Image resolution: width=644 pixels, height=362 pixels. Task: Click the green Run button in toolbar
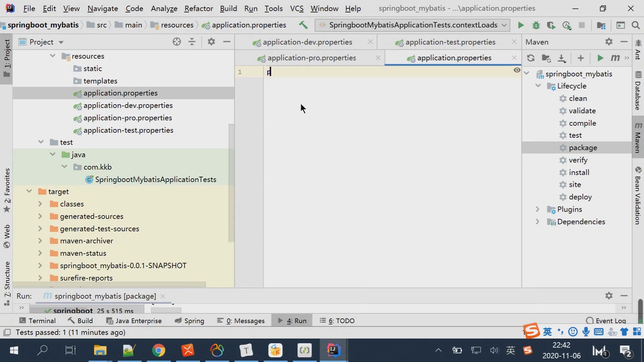(521, 25)
